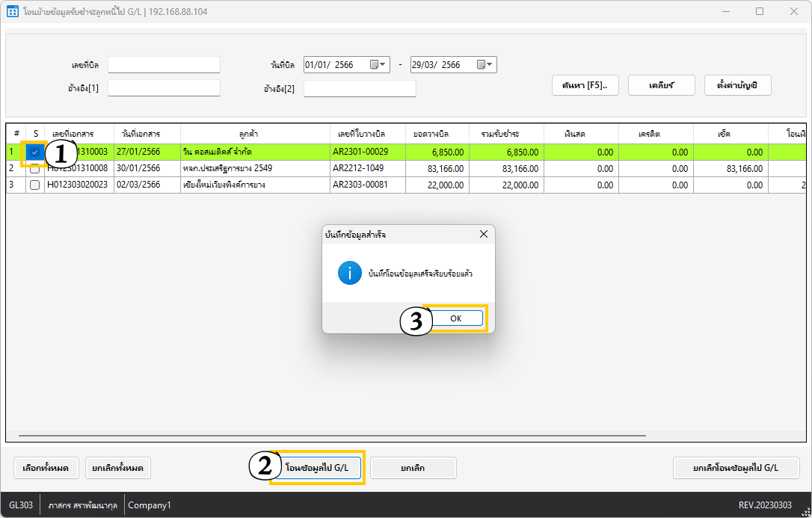The image size is (812, 518).
Task: Expand the end date dropdown arrow
Action: [490, 65]
